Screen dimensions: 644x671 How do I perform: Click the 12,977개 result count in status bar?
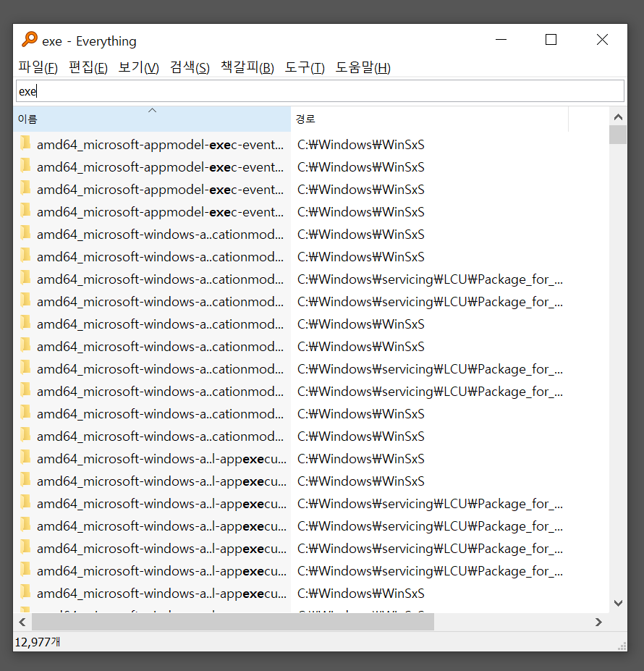[37, 642]
